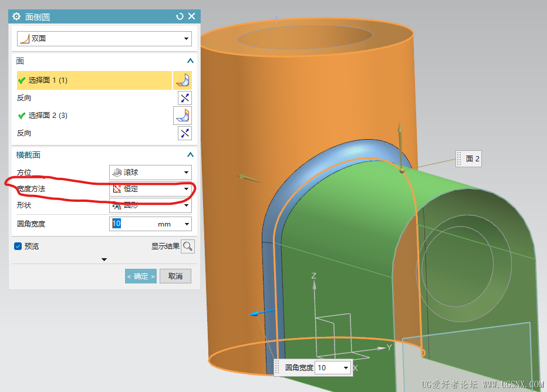Collapse the 面 section

pyautogui.click(x=190, y=61)
